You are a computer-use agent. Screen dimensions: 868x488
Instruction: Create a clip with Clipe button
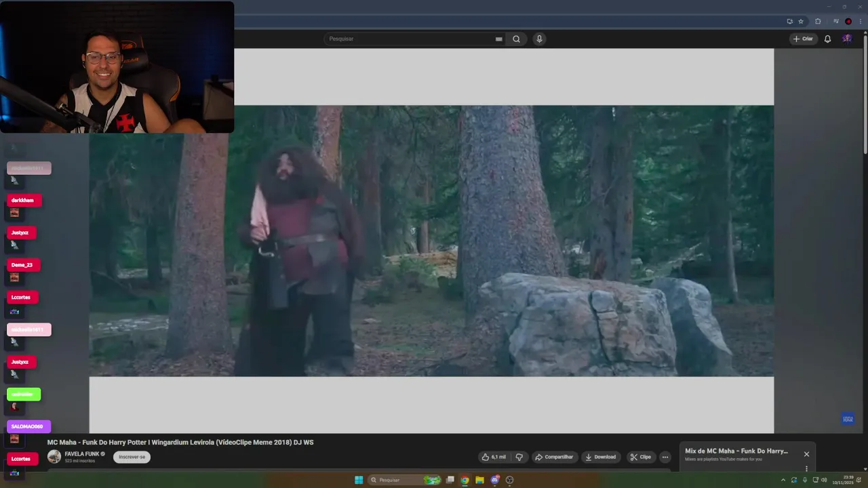[640, 457]
